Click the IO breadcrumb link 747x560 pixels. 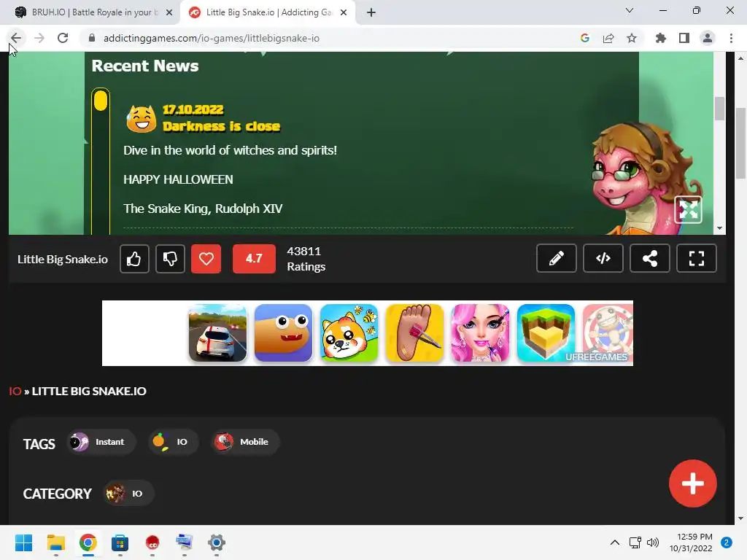tap(15, 391)
